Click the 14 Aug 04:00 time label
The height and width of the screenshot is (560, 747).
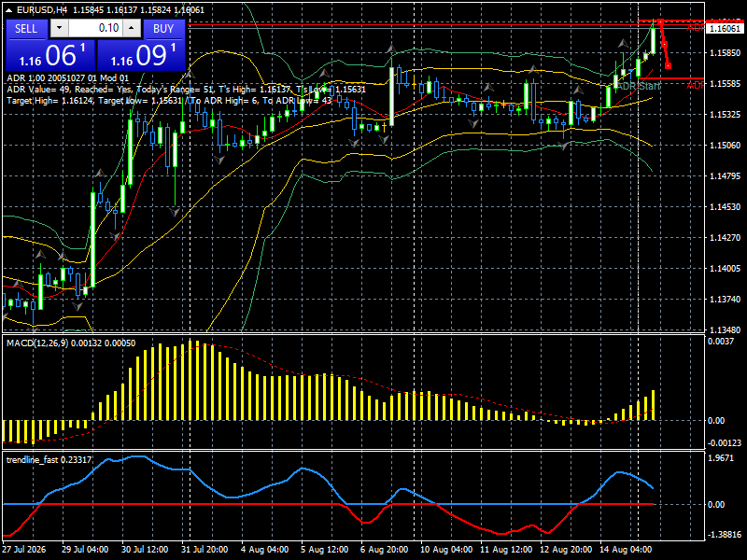pyautogui.click(x=626, y=550)
